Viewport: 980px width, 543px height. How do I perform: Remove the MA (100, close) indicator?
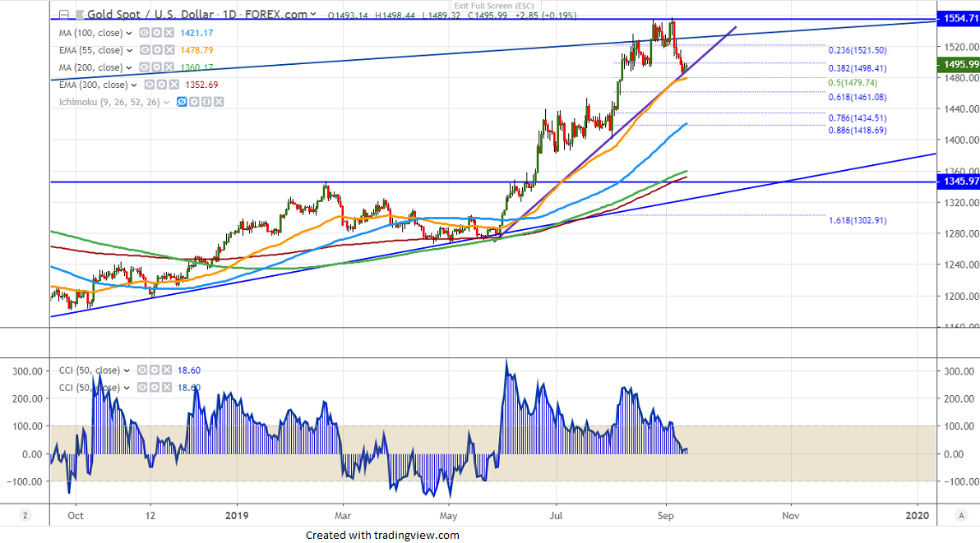coord(169,33)
